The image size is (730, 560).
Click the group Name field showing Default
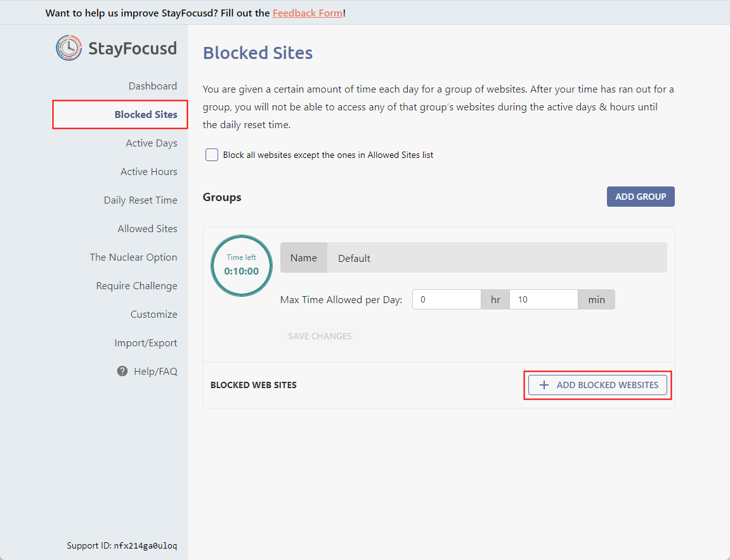coord(497,258)
